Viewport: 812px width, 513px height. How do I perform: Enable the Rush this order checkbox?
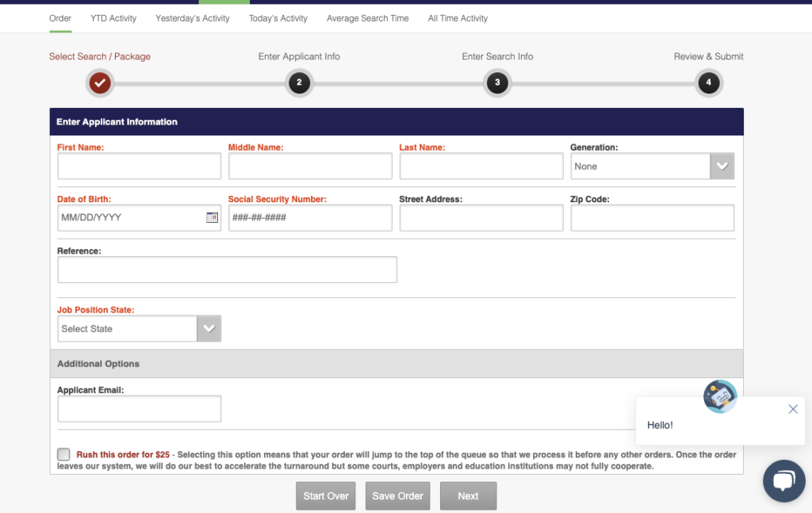63,454
